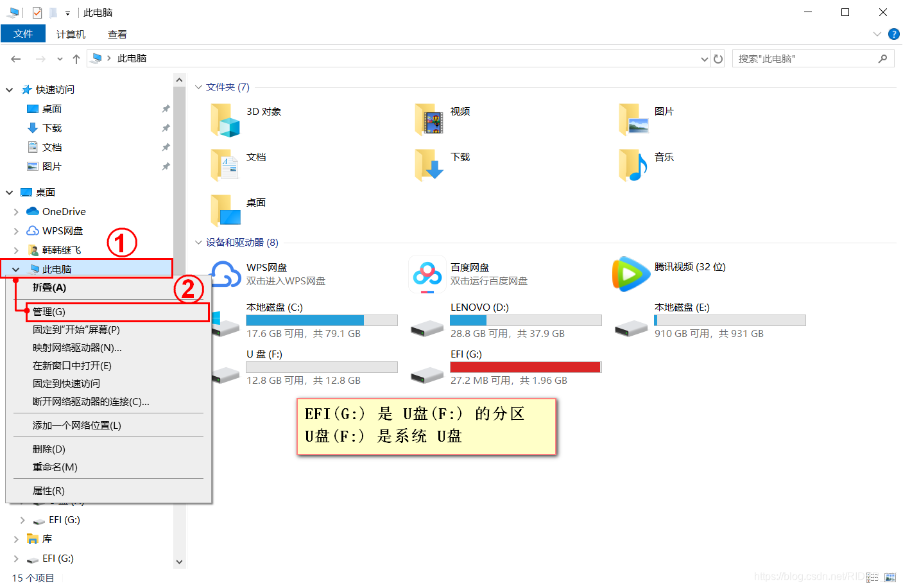Collapse the 快速访问 tree node
This screenshot has width=903, height=588.
10,90
